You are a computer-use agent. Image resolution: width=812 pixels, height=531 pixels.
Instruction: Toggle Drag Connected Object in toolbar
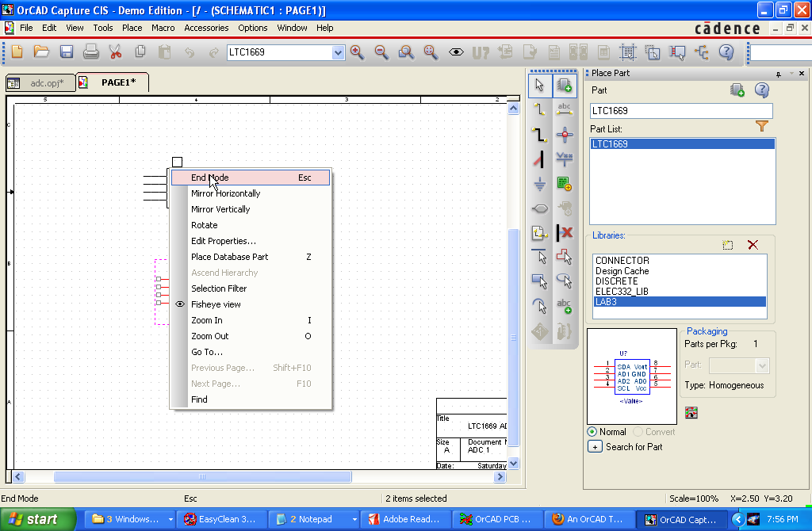677,52
